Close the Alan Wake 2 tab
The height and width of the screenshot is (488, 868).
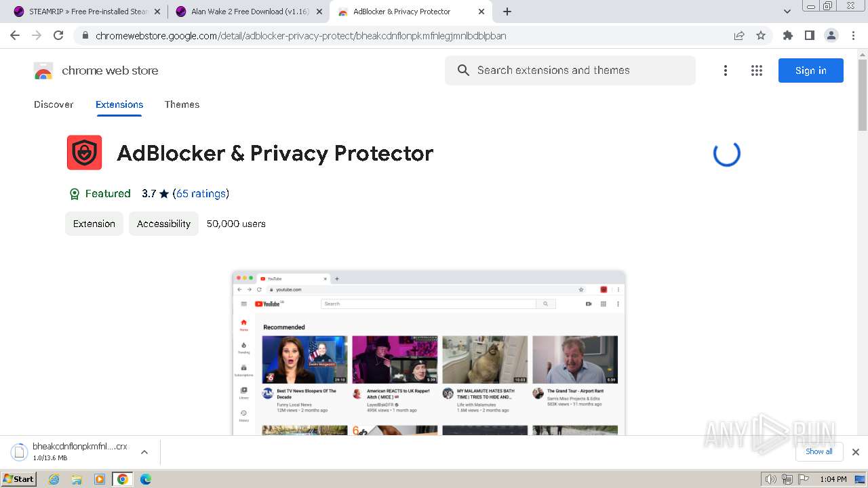click(x=319, y=12)
